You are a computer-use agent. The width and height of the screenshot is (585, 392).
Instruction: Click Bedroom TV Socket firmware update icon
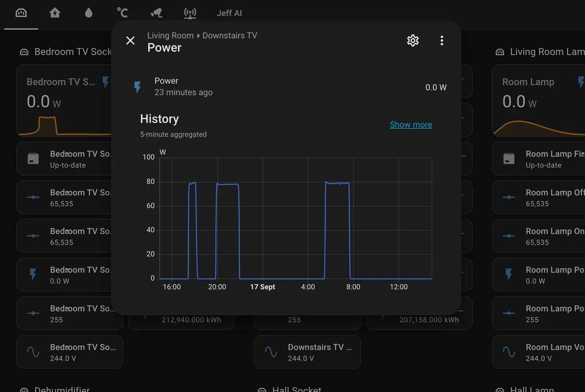click(33, 158)
